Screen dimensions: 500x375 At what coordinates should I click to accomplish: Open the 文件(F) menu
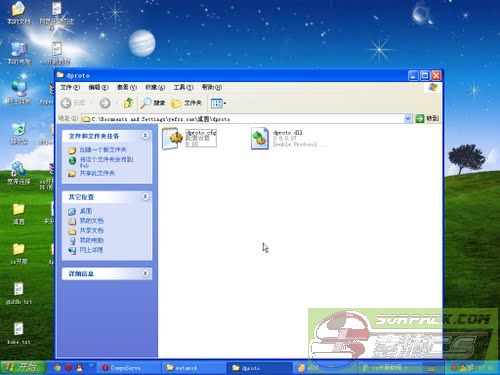click(70, 87)
